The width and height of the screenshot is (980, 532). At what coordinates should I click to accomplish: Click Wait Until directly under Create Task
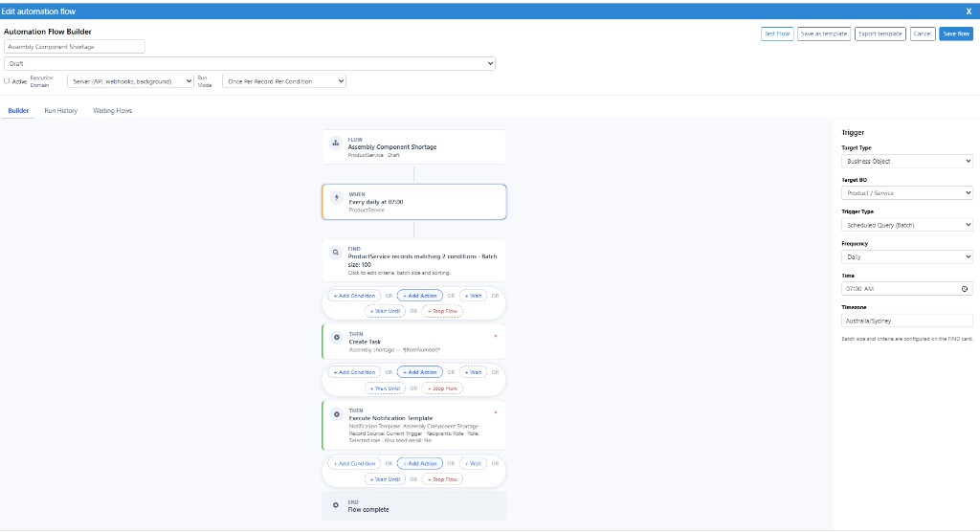[385, 388]
